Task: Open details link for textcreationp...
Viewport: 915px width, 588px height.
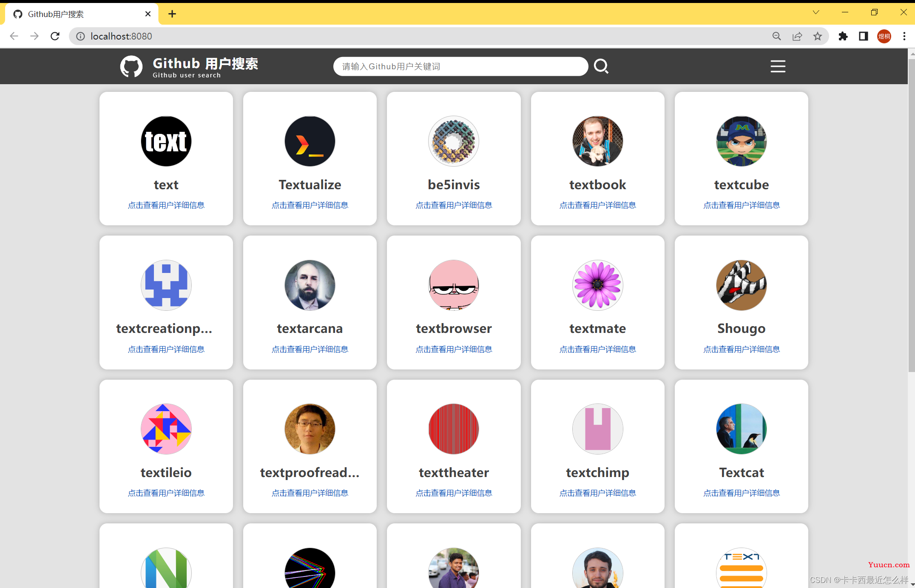Action: coord(166,349)
